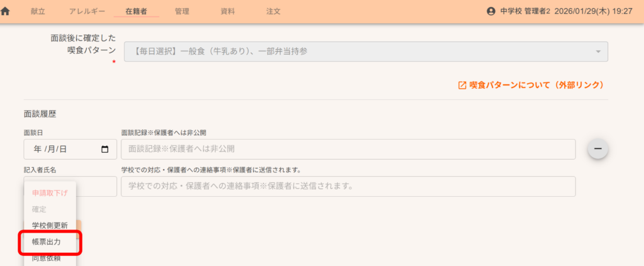The height and width of the screenshot is (266, 644).
Task: Open the 面談日 calendar picker icon
Action: click(x=105, y=149)
